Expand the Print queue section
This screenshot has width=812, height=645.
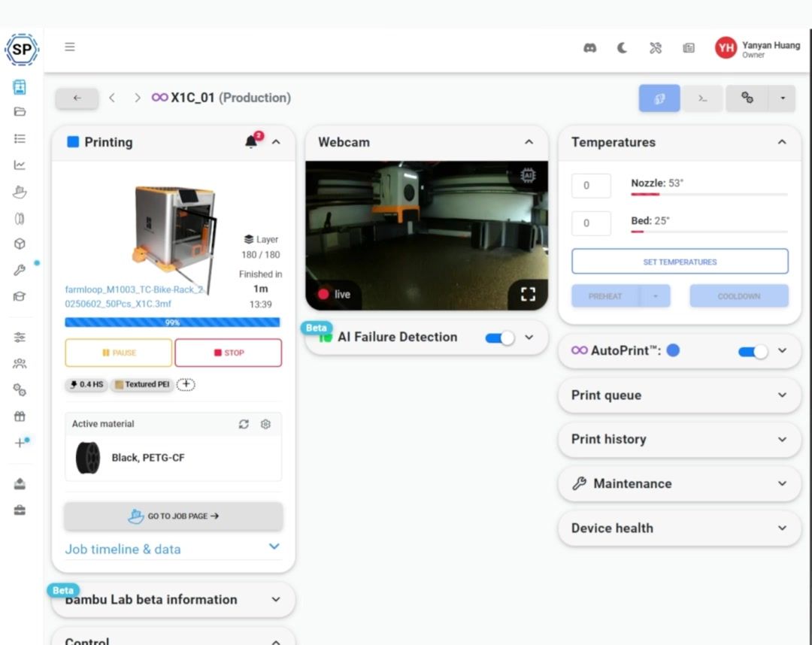tap(782, 395)
